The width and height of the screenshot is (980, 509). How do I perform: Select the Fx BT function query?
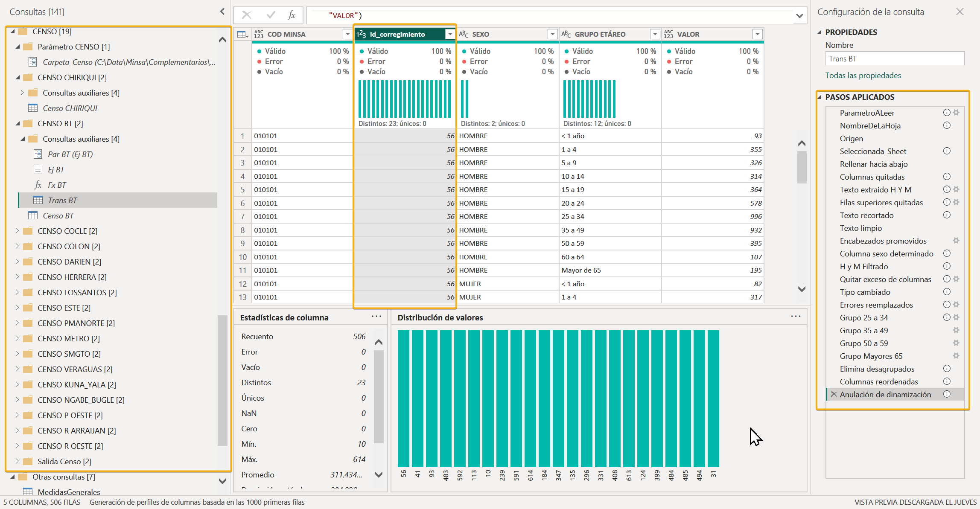[57, 185]
